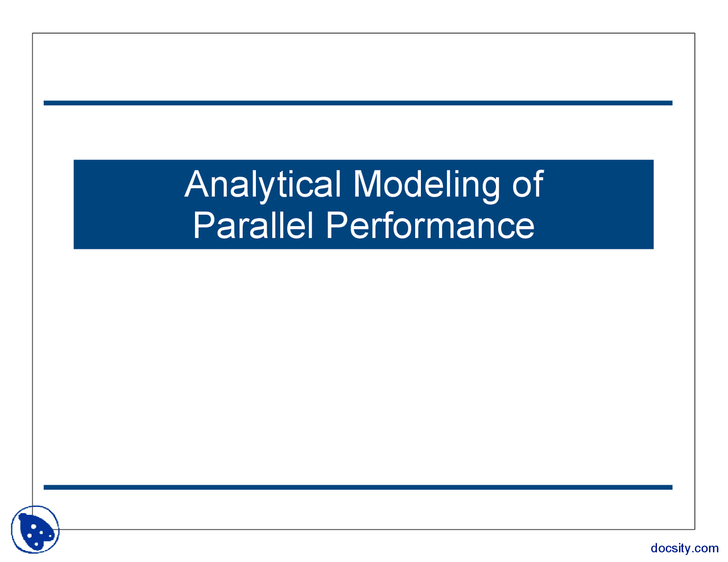728x562 pixels.
Task: Select the word "Modeling" in the title
Action: point(427,185)
